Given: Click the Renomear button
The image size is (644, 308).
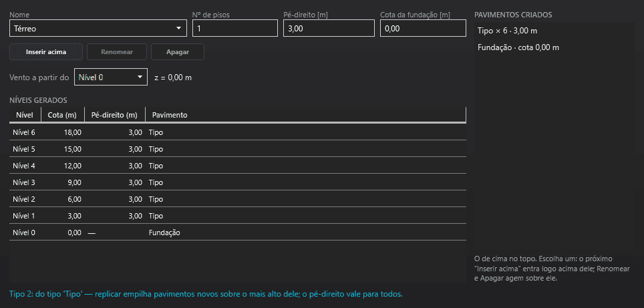Looking at the screenshot, I should [117, 52].
